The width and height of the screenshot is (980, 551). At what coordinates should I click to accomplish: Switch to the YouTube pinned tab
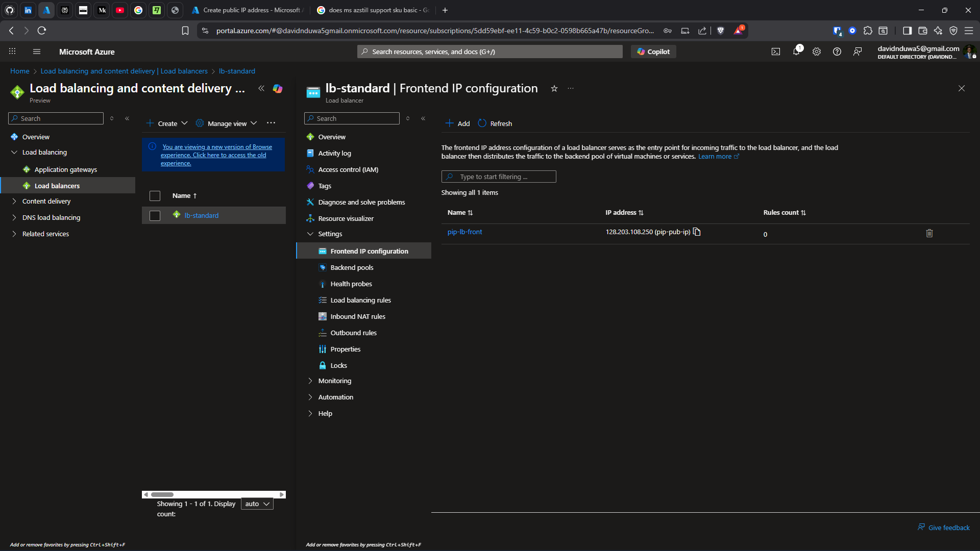coord(120,10)
